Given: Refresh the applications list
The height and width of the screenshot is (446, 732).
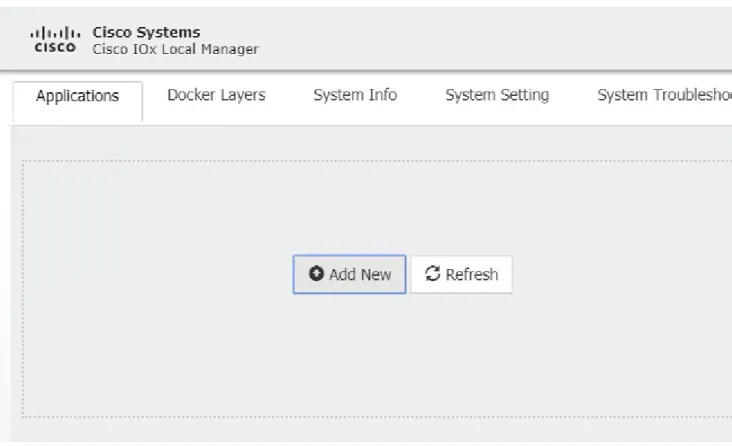Looking at the screenshot, I should 461,274.
